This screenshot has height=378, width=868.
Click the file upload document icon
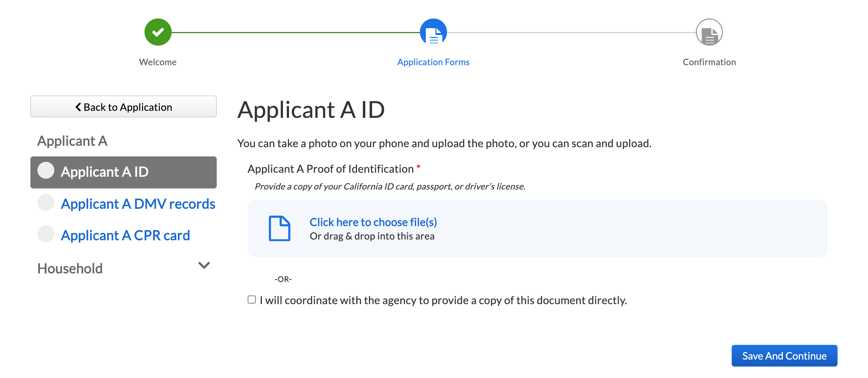click(x=279, y=228)
